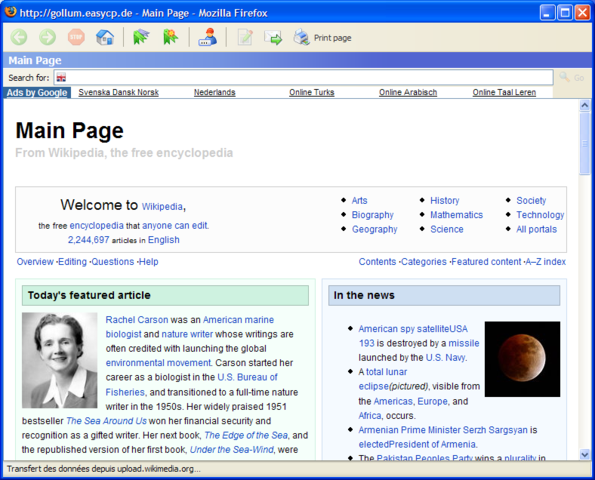
Task: Click the envelope send-page icon
Action: [x=273, y=38]
